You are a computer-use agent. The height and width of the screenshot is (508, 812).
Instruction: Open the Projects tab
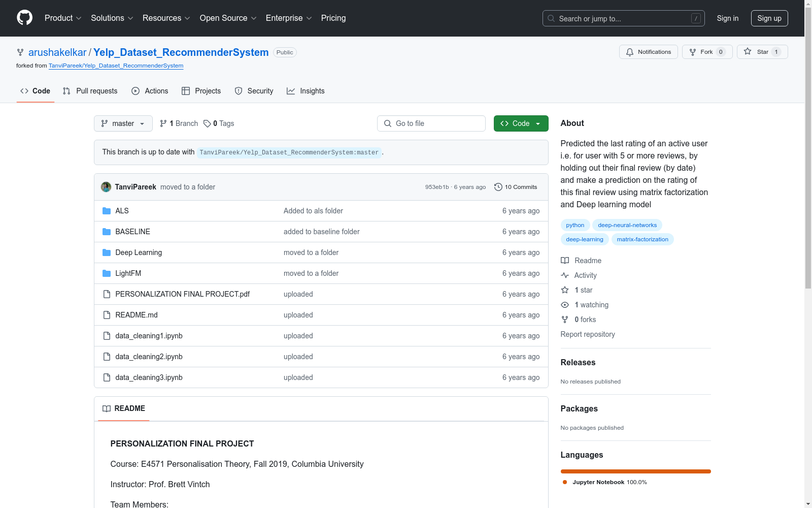click(201, 91)
